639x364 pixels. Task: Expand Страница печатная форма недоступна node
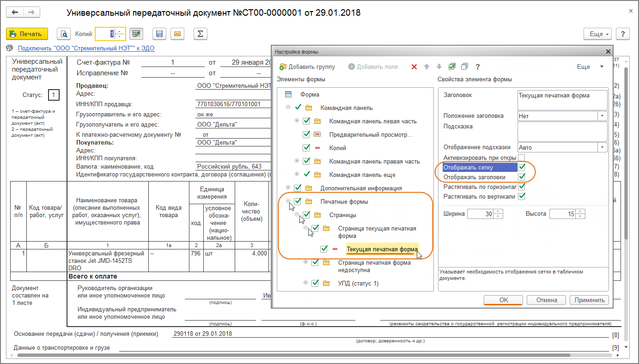[x=305, y=262]
